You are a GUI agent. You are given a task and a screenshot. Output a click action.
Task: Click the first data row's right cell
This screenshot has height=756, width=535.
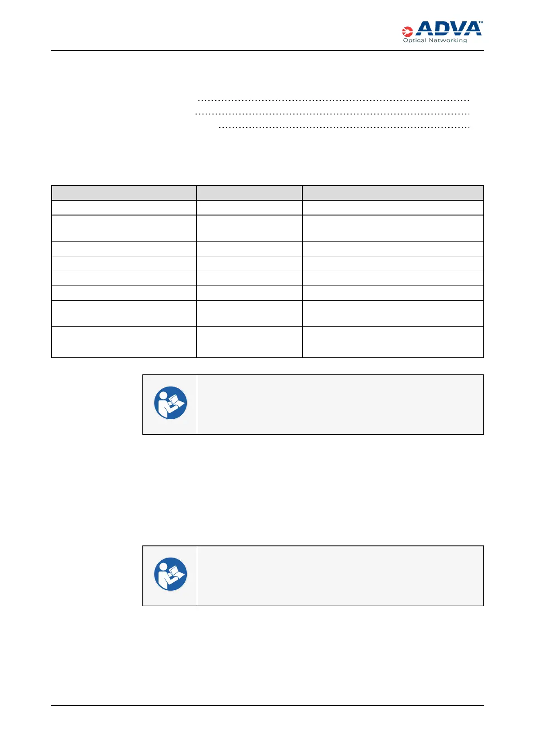click(393, 207)
